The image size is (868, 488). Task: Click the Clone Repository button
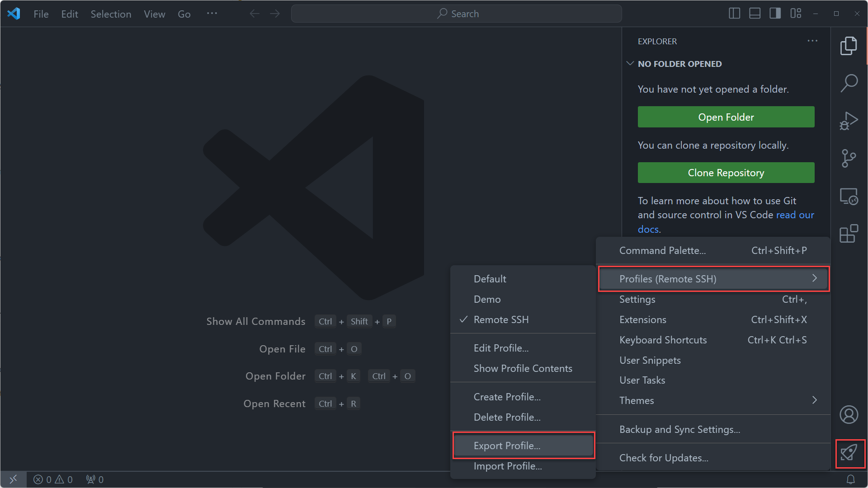tap(726, 173)
